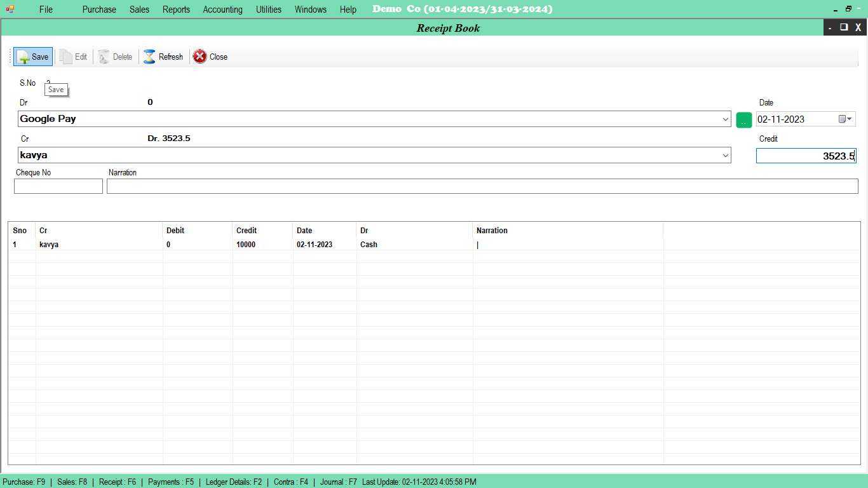Open the Reports menu
Viewport: 868px width, 488px height.
pyautogui.click(x=176, y=10)
